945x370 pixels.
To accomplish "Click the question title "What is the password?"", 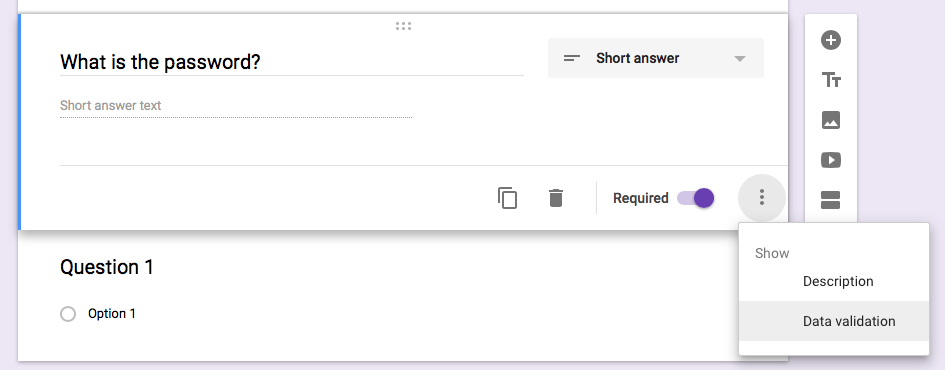I will [x=160, y=61].
